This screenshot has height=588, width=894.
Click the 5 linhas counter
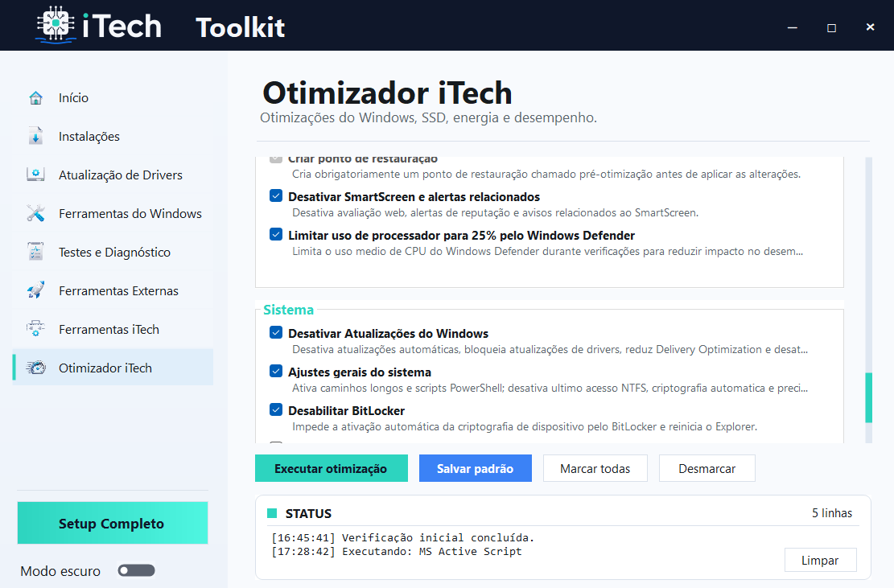click(832, 513)
